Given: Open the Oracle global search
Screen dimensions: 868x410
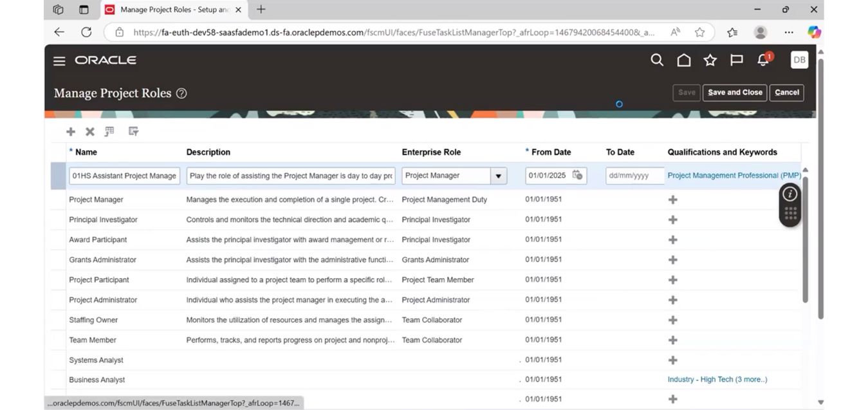Looking at the screenshot, I should [657, 59].
